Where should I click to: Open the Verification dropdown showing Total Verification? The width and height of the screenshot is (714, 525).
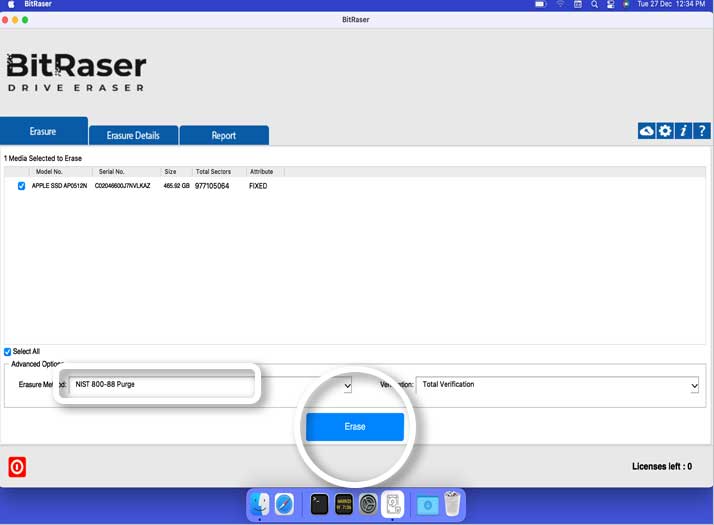pos(557,385)
